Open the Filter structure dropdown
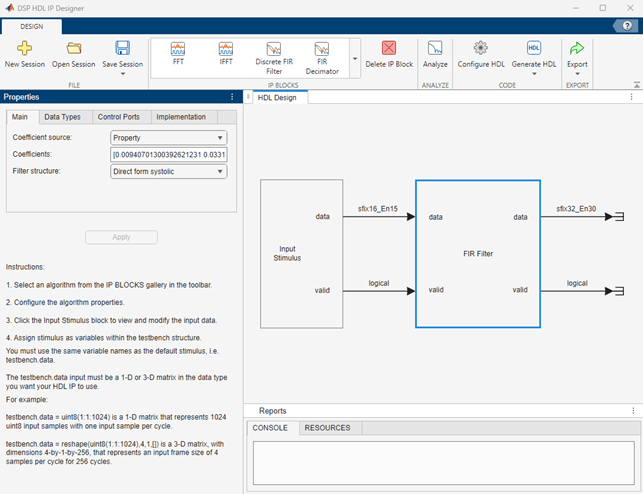The image size is (643, 494). 169,171
